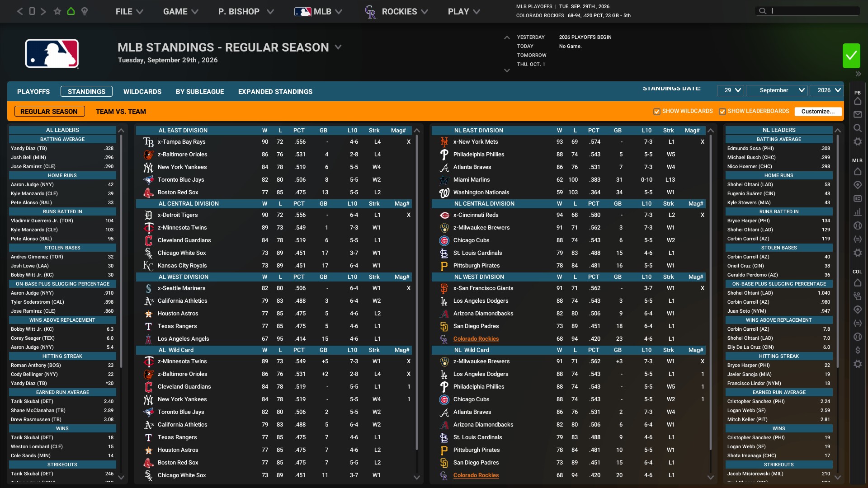
Task: Select the Regular Season view option
Action: click(49, 112)
